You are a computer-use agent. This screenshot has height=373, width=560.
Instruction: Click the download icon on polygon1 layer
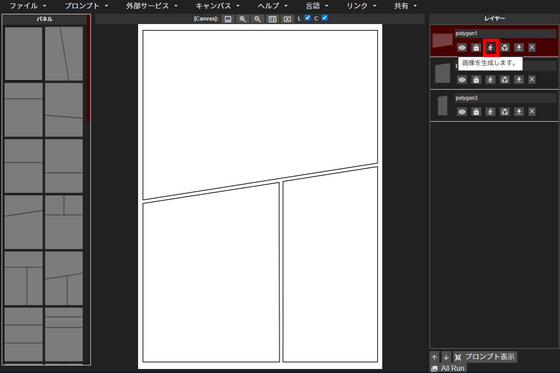point(519,48)
